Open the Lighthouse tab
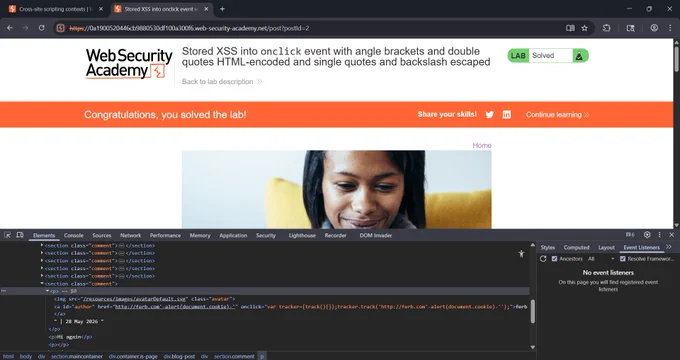This screenshot has width=680, height=360. tap(302, 235)
